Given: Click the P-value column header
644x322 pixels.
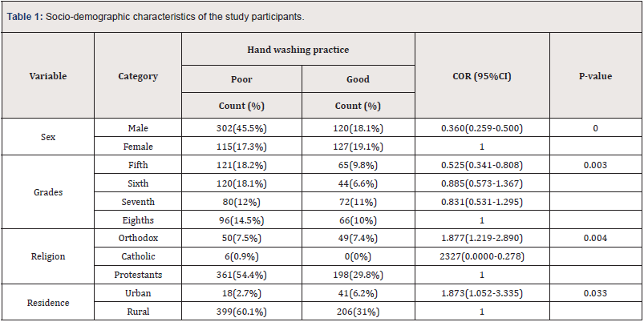Looking at the screenshot, I should point(596,77).
